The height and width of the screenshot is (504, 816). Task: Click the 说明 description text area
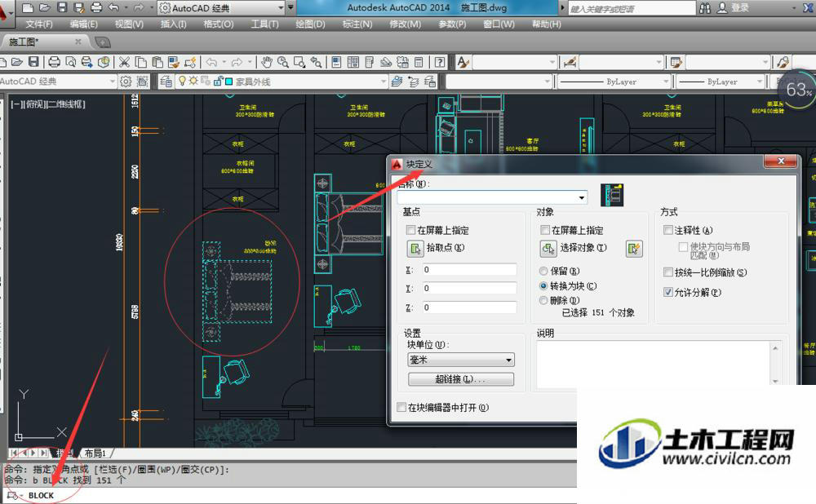(654, 364)
